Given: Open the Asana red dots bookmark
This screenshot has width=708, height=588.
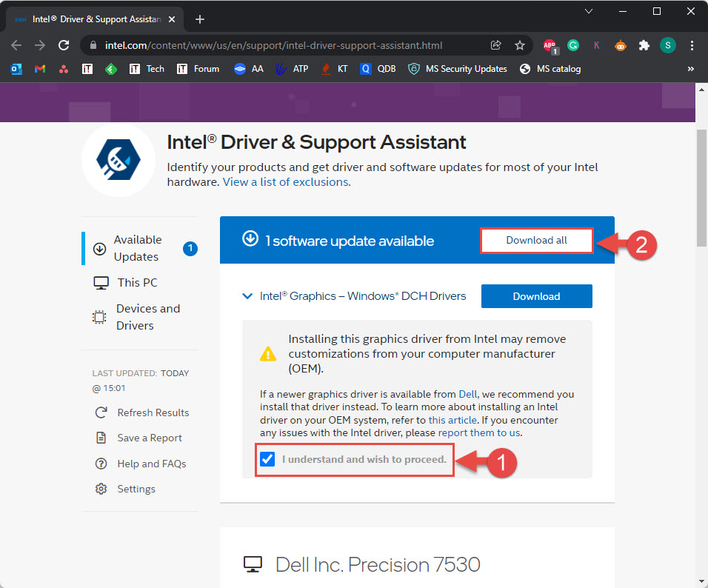Looking at the screenshot, I should pyautogui.click(x=64, y=69).
